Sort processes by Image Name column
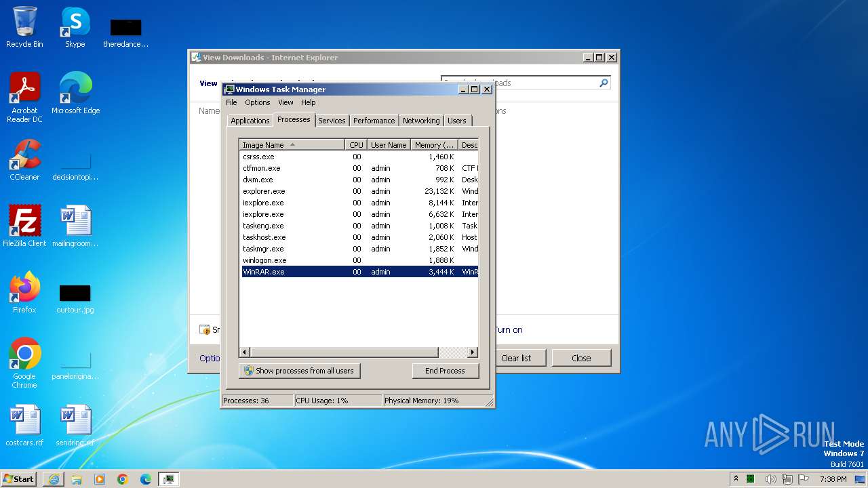Viewport: 868px width, 488px height. point(292,144)
